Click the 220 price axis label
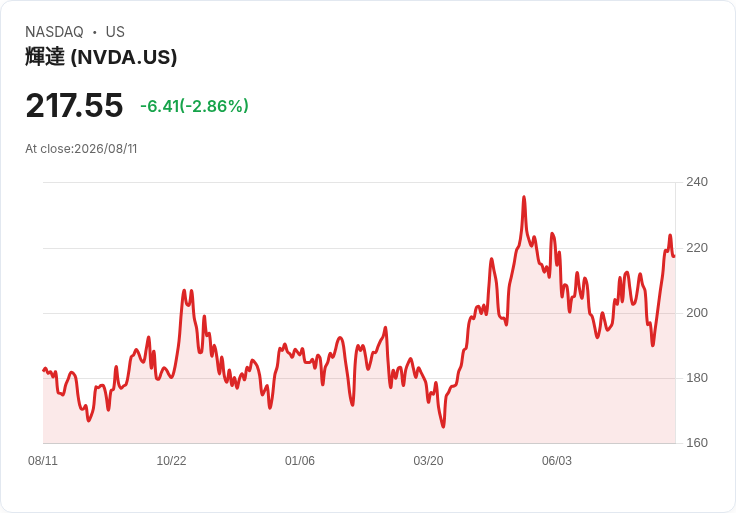736x513 pixels. pyautogui.click(x=697, y=248)
